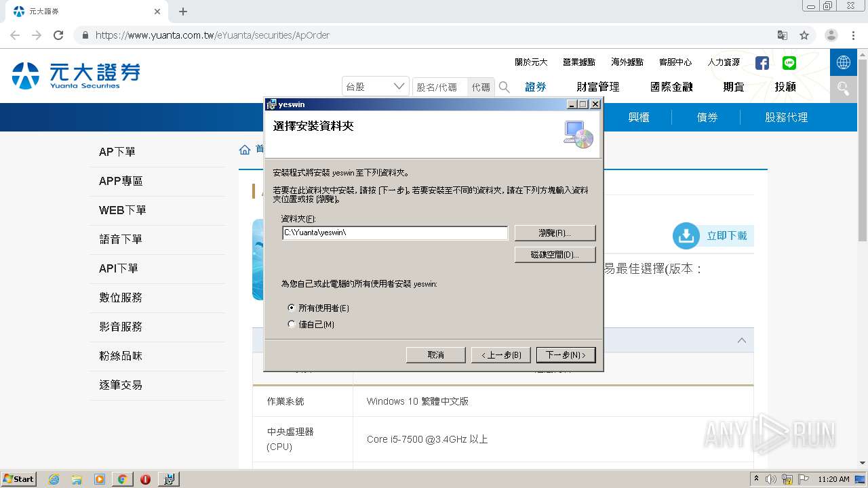
Task: Click the 上一步 back button
Action: tap(501, 355)
